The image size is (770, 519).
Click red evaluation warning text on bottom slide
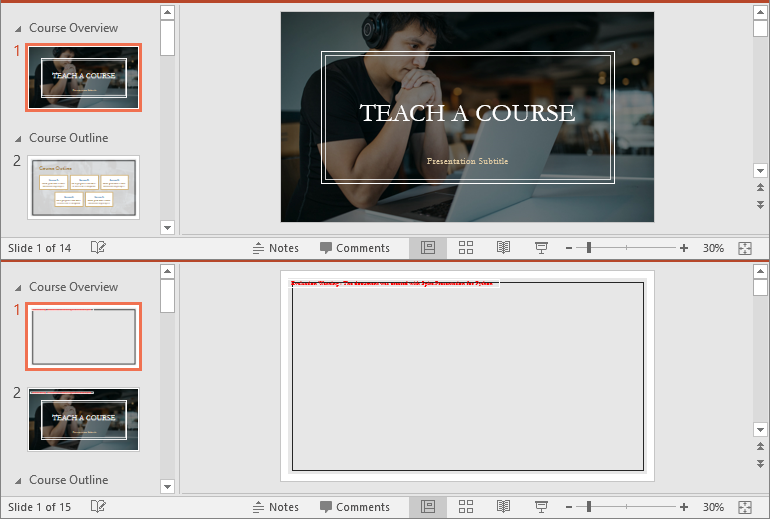(392, 283)
